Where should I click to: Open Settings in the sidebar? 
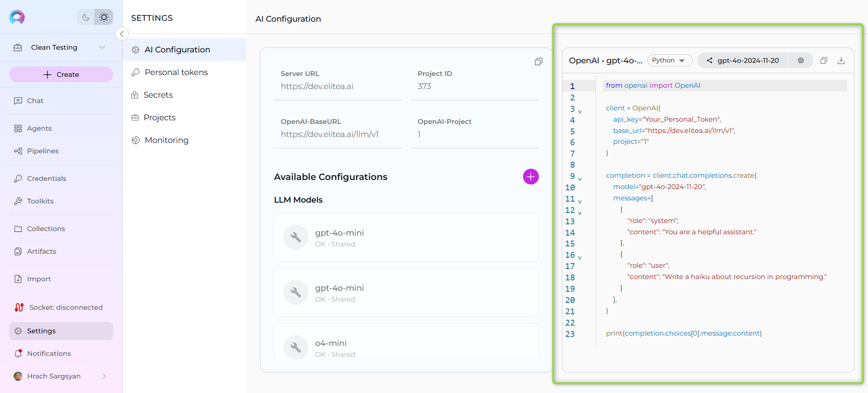(61, 331)
